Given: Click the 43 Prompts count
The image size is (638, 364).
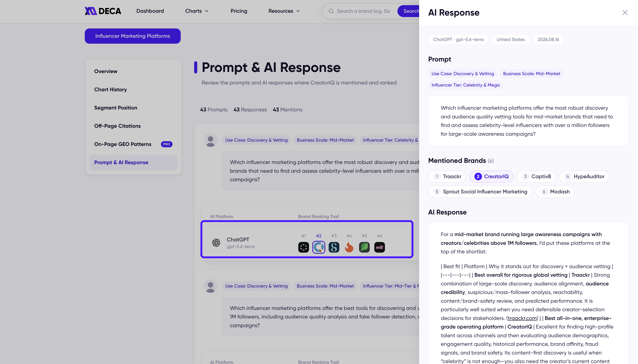Looking at the screenshot, I should [214, 110].
